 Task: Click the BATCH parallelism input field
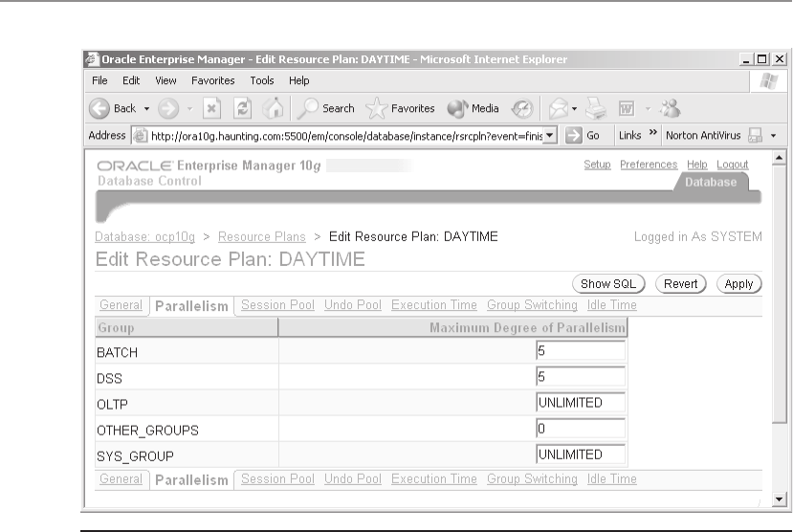(581, 350)
